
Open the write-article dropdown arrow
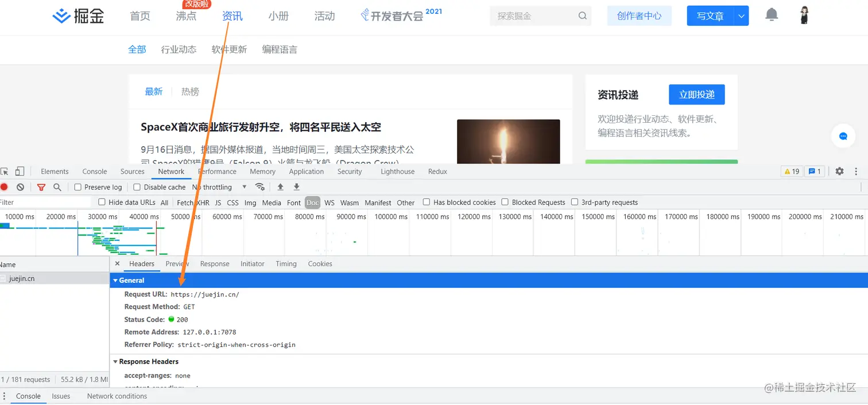tap(741, 16)
